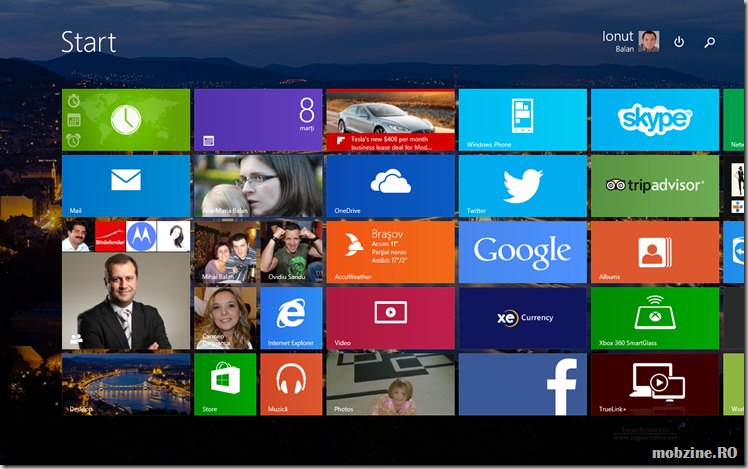Click the power button icon

(679, 42)
